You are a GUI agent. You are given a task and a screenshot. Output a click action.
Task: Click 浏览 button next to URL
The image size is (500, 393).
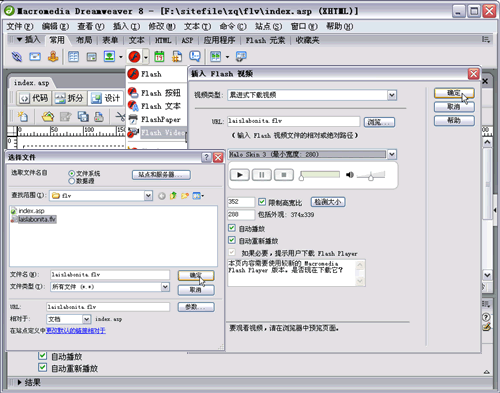[x=379, y=122]
